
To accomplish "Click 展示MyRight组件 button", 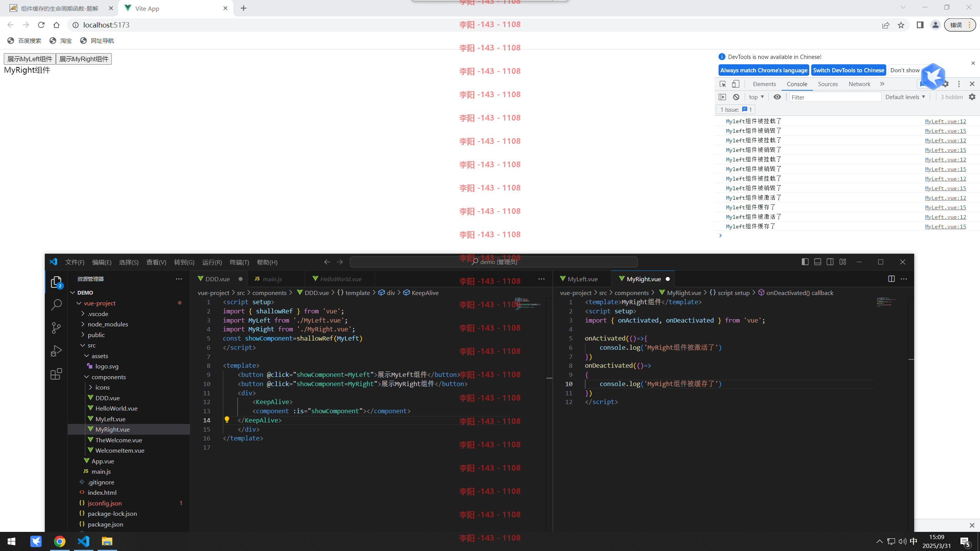I will tap(84, 59).
